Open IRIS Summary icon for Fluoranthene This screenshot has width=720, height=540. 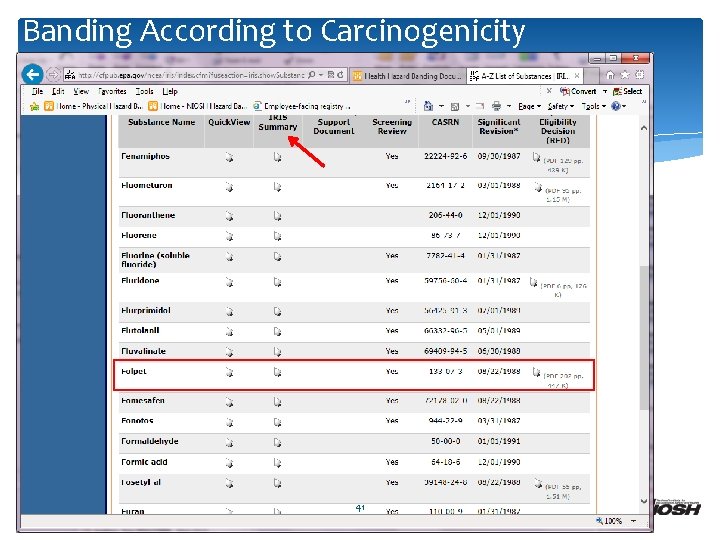pyautogui.click(x=277, y=216)
